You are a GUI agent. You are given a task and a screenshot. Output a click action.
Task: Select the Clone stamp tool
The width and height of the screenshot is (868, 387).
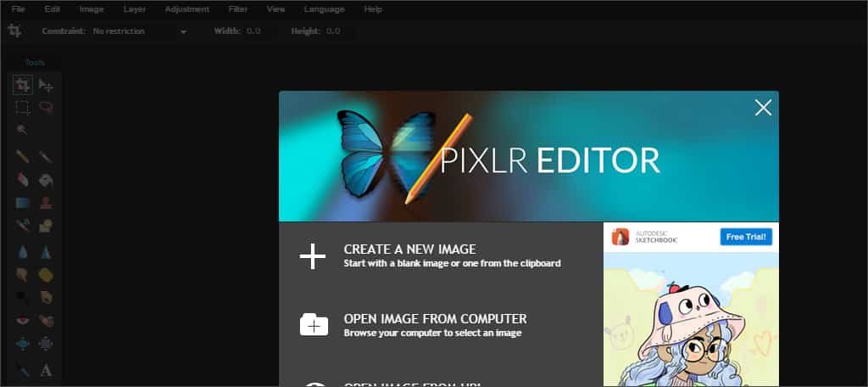(x=46, y=203)
